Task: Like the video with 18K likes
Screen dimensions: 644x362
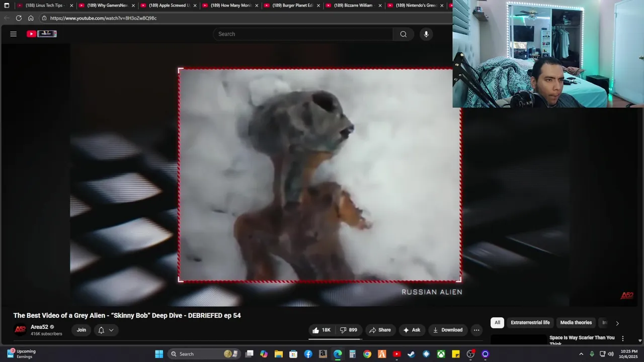Action: coord(321,330)
